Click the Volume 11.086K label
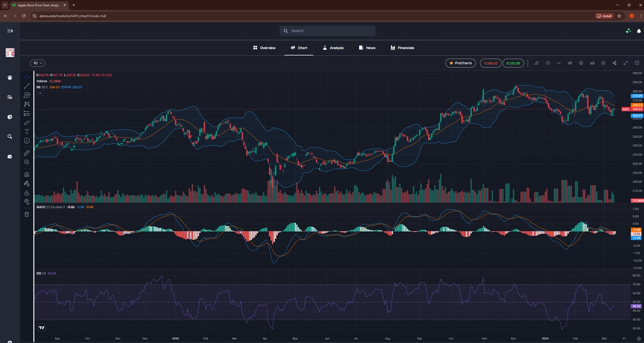 tap(49, 81)
